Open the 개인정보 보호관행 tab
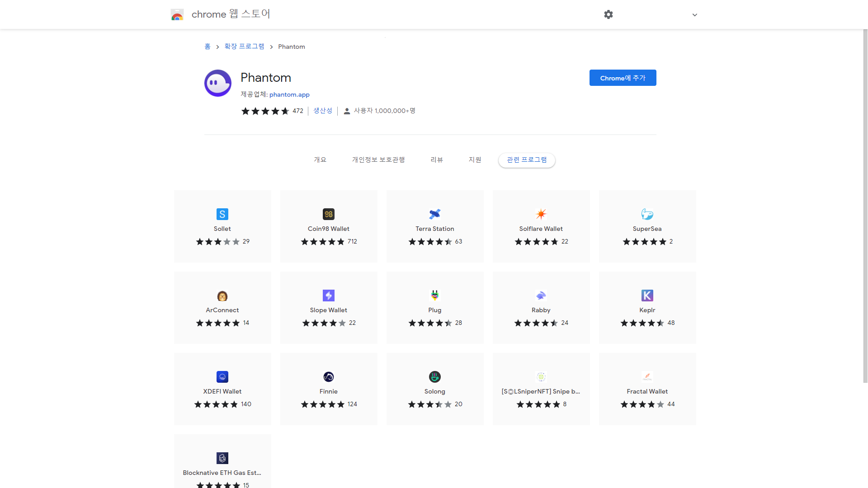 point(378,160)
